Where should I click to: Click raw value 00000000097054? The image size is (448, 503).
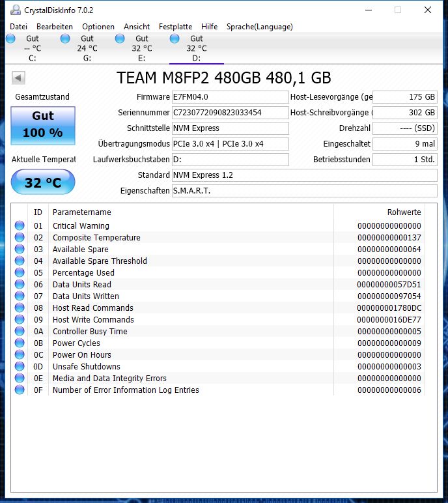(389, 296)
